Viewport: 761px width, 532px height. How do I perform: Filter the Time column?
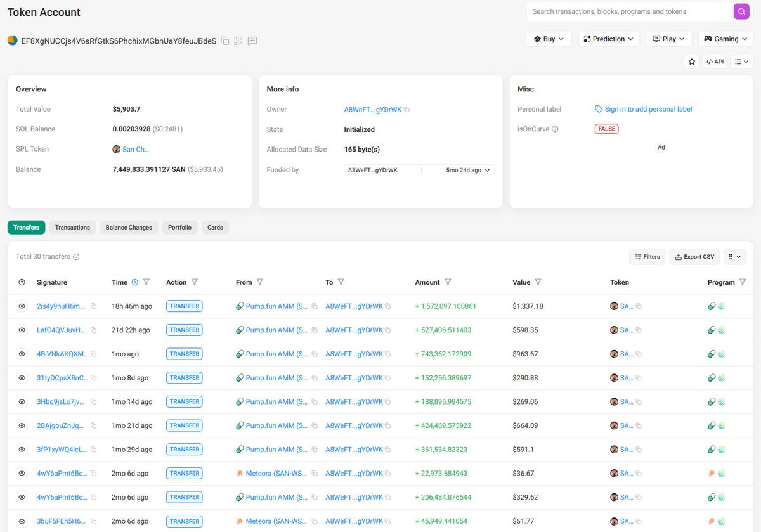(x=146, y=282)
